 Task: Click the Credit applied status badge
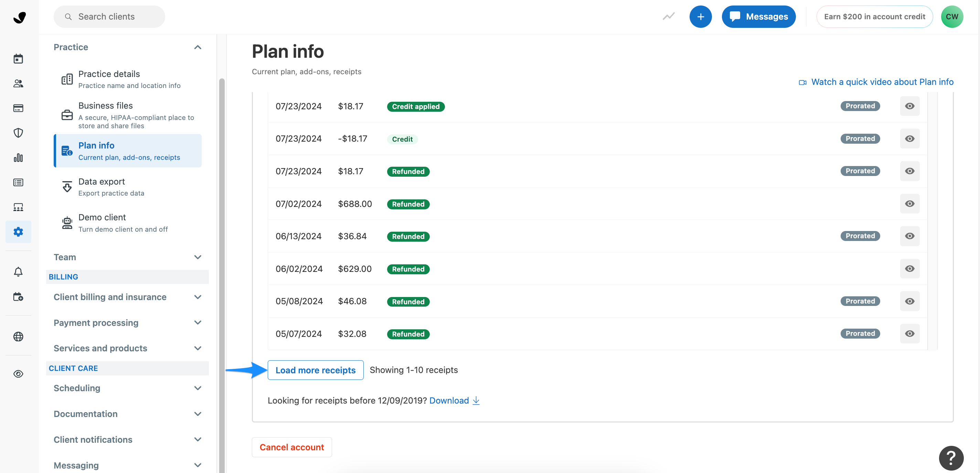pos(416,107)
